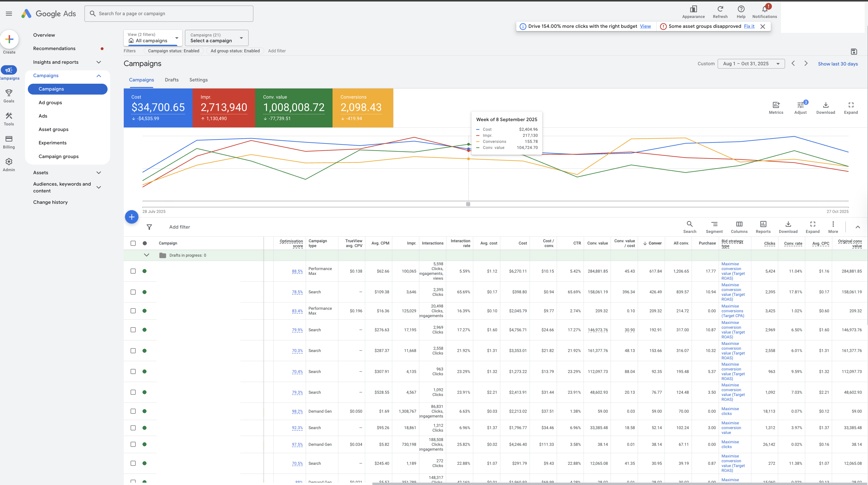Click the Fix it link for disapproved assets
868x485 pixels.
pos(749,26)
